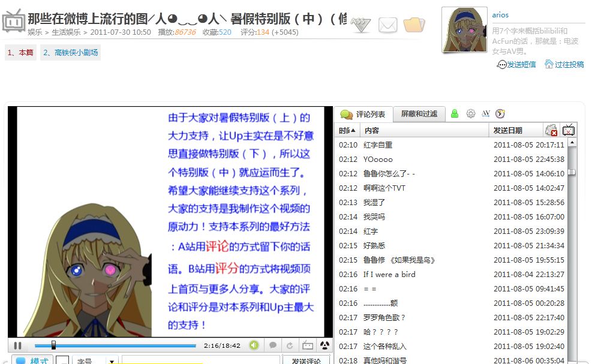Click the blue mode icon button
This screenshot has width=607, height=364.
(32, 360)
